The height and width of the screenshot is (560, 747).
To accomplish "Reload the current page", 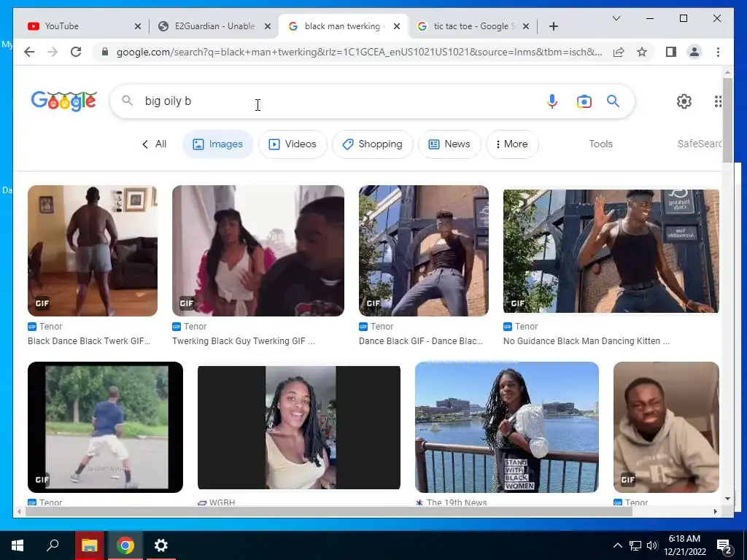I will click(76, 52).
